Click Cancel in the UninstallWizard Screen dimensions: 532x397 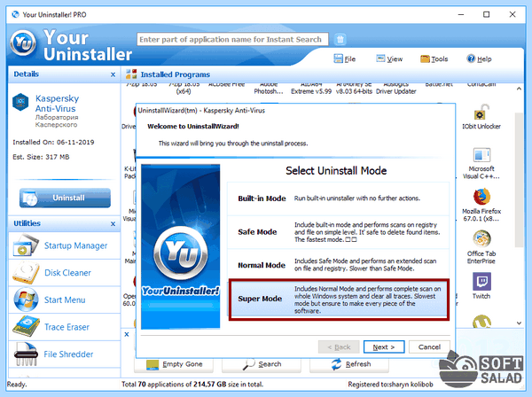[x=429, y=346]
